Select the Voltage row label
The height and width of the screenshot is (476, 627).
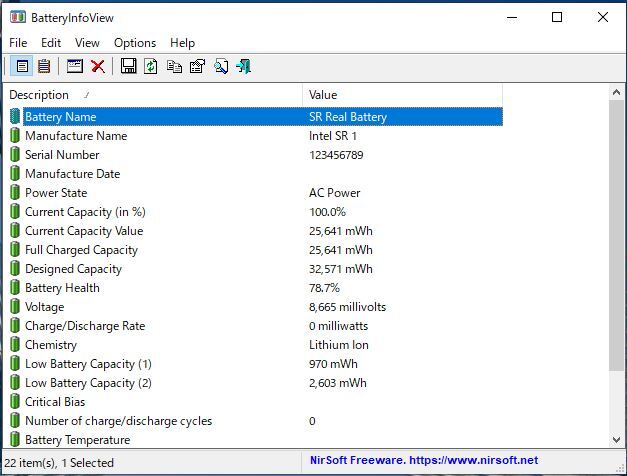[x=44, y=306]
